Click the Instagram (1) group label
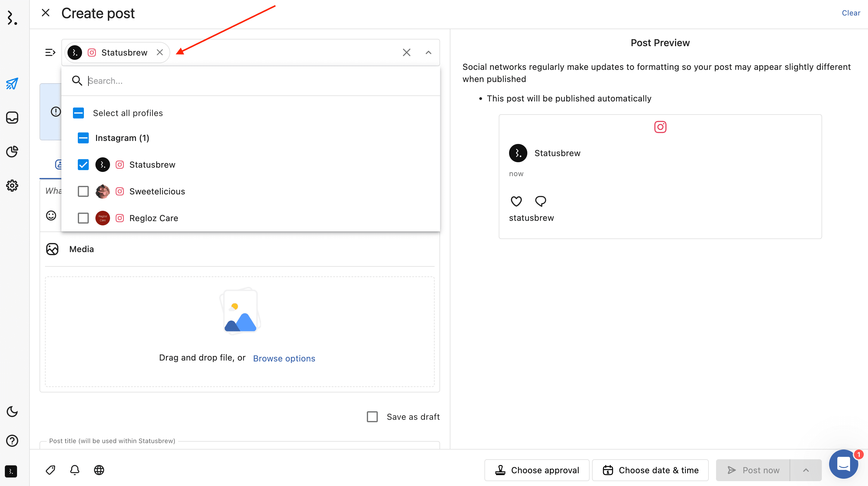 point(122,138)
